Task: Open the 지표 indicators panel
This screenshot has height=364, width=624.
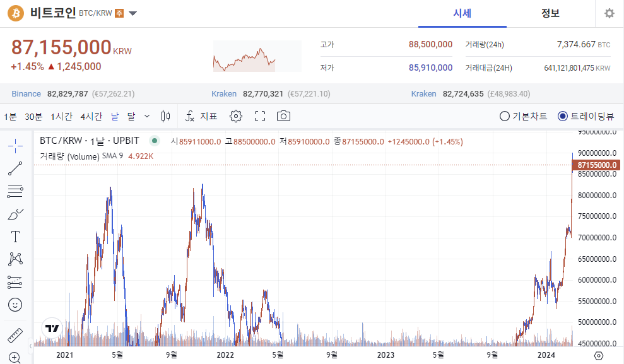Action: pos(201,116)
